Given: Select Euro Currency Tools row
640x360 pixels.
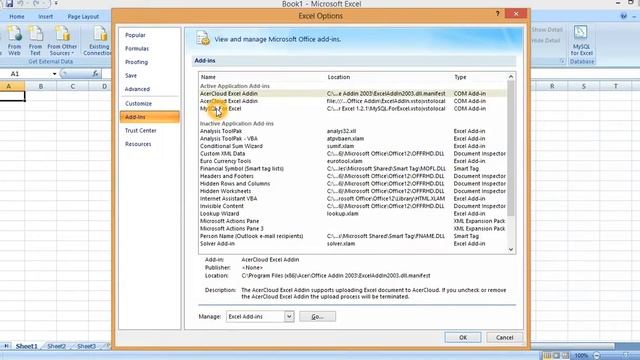Looking at the screenshot, I should (x=353, y=161).
